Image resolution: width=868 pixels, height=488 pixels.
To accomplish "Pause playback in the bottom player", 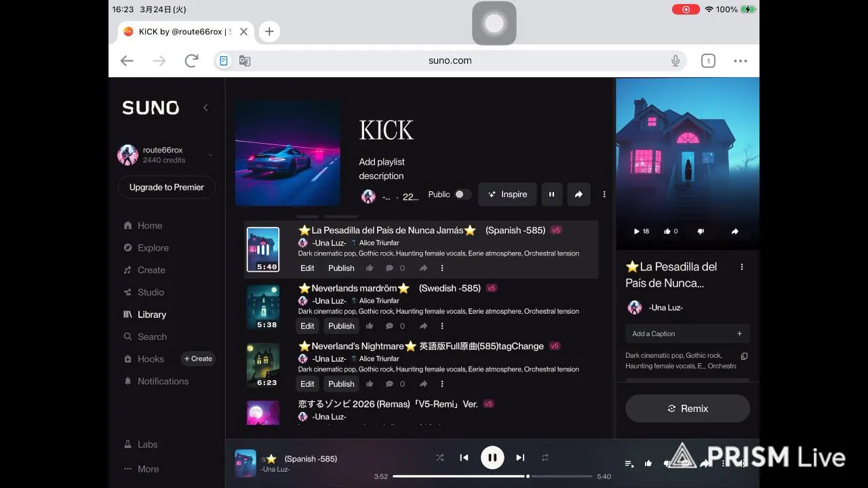I will point(492,458).
